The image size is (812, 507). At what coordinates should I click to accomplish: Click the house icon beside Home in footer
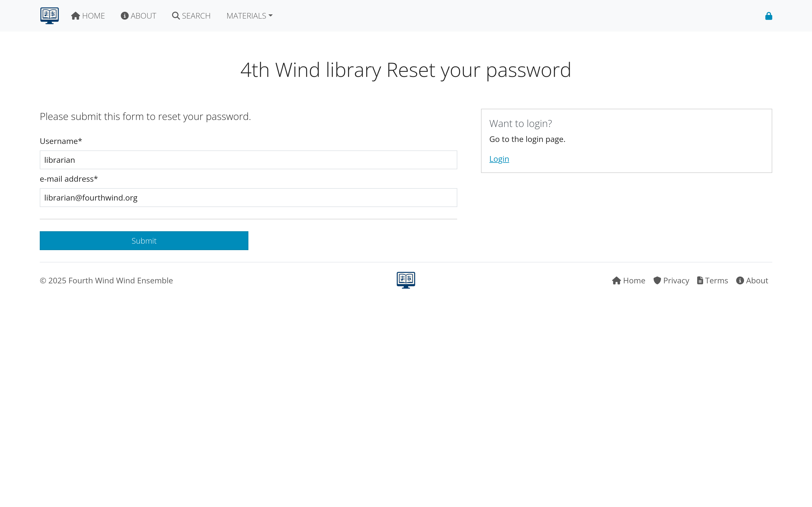pos(616,280)
